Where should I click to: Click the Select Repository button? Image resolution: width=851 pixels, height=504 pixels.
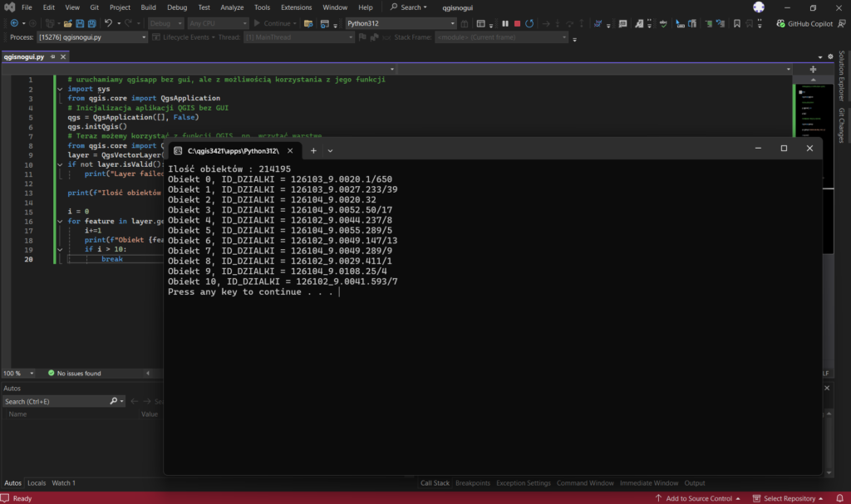click(790, 498)
